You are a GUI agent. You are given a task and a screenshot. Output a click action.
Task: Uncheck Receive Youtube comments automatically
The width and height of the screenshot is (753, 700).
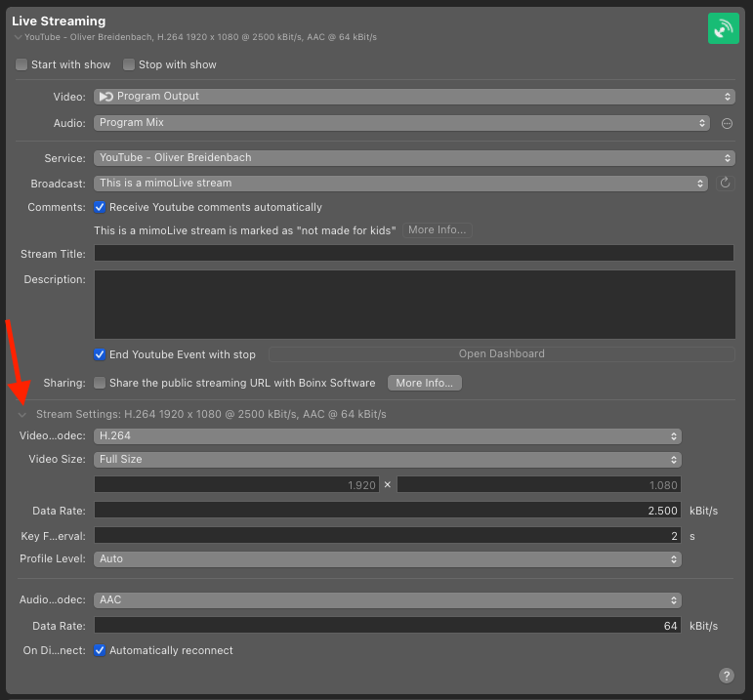point(100,207)
